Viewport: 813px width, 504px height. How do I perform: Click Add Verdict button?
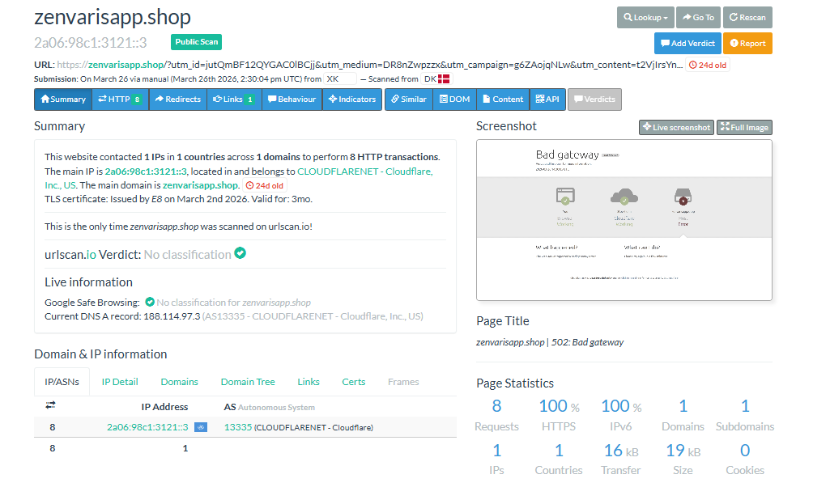pos(687,43)
